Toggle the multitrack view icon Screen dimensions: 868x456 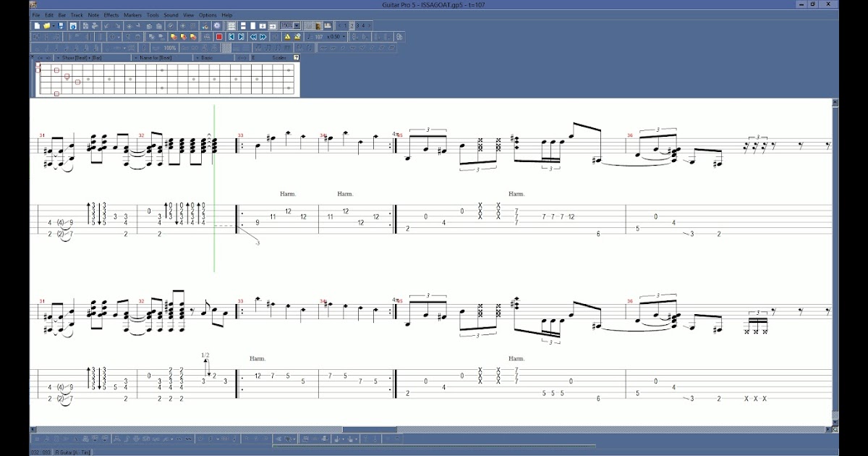click(231, 25)
